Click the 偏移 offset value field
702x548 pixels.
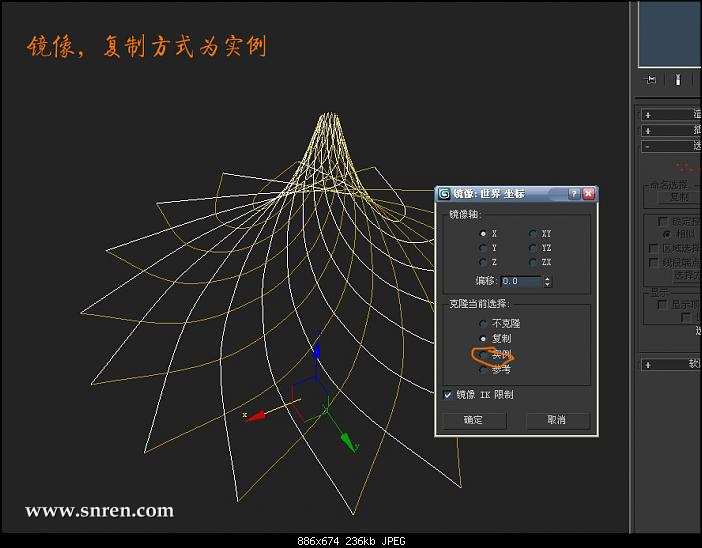tap(521, 281)
